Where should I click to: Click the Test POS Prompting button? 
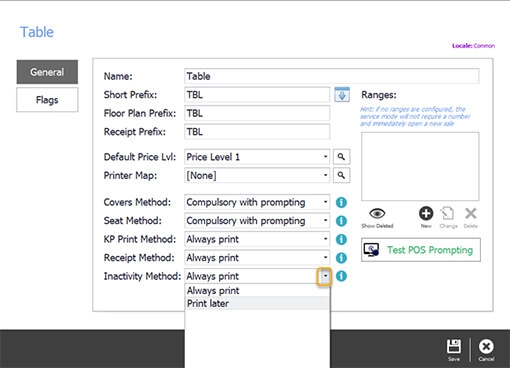[x=421, y=250]
